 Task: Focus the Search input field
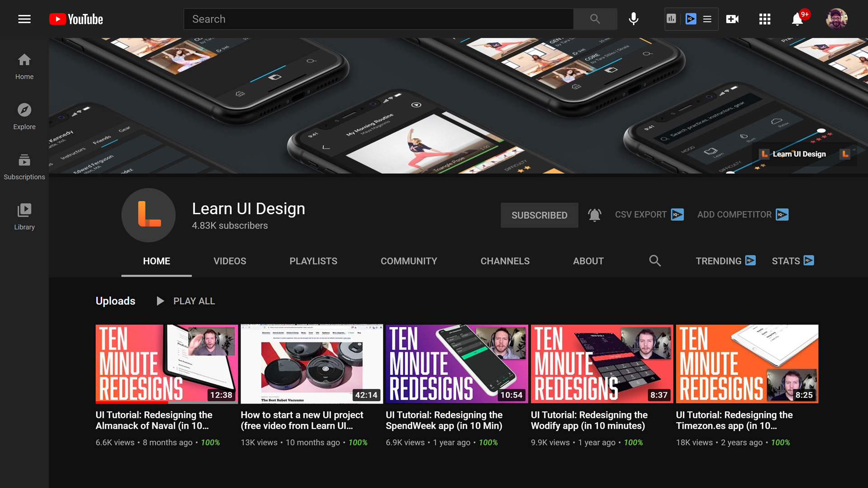(379, 19)
